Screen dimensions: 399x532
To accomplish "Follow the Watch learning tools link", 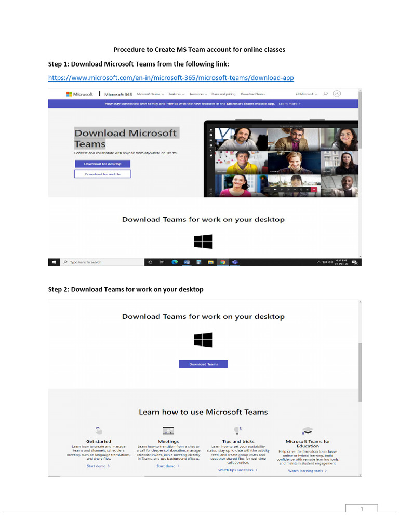I will (x=308, y=471).
